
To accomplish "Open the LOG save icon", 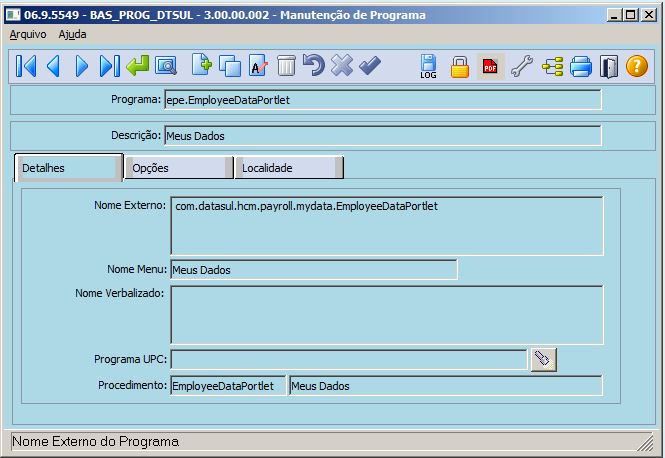I will pos(428,66).
